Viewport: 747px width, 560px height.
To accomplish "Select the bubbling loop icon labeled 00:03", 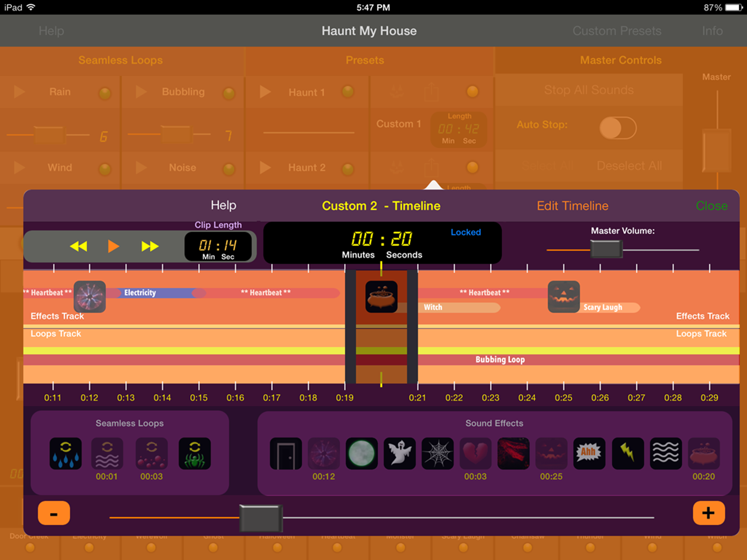I will click(152, 453).
